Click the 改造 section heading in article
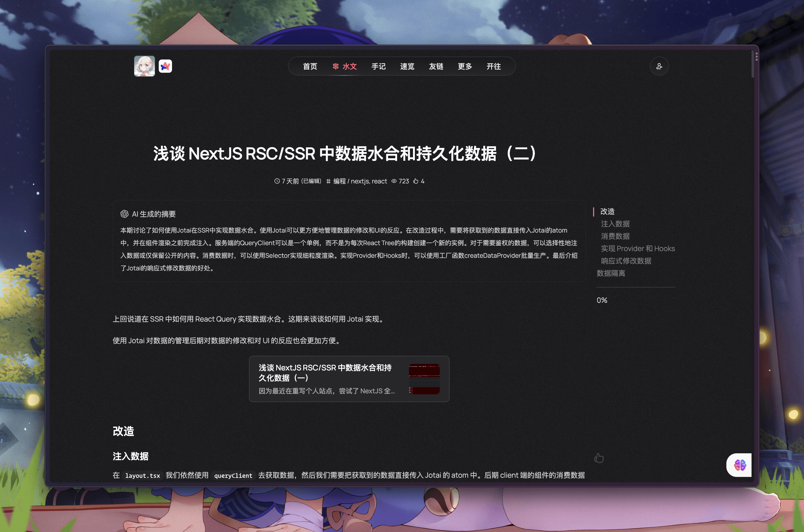Screen dimensions: 804x532 coord(123,431)
